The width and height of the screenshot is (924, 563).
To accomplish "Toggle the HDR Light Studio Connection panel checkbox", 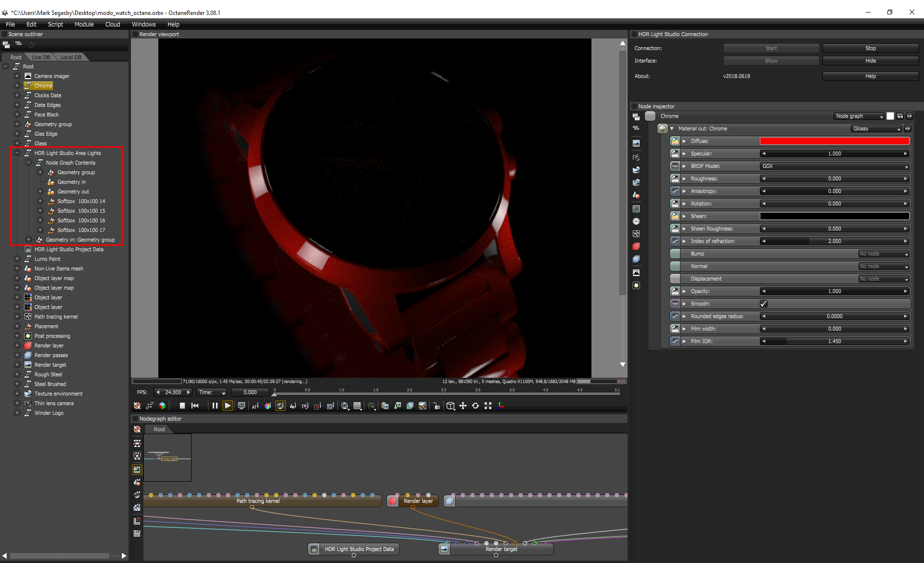I will (x=634, y=34).
